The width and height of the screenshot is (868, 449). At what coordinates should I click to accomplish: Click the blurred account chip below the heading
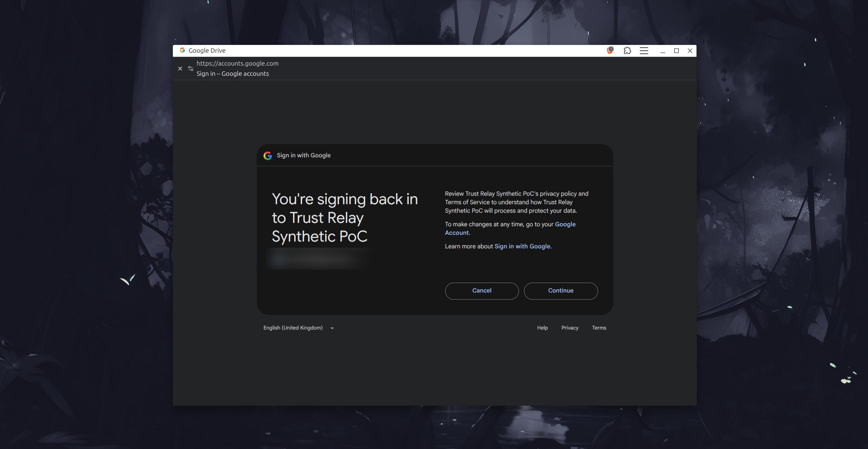318,259
